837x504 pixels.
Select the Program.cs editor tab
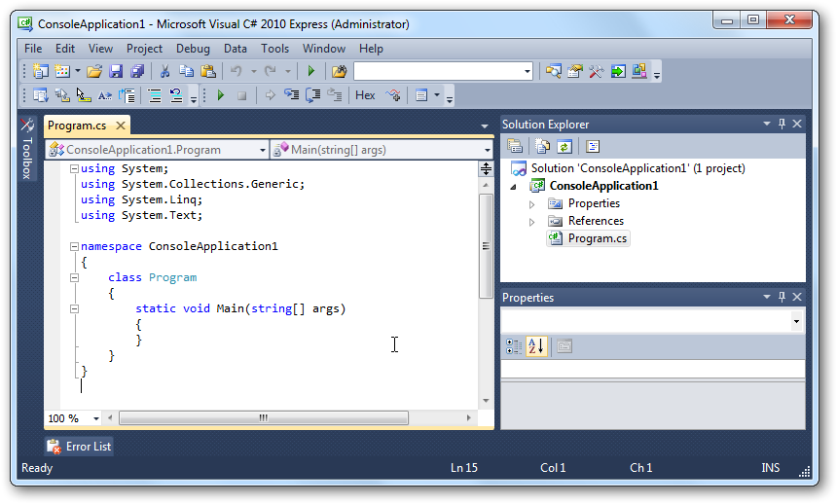pyautogui.click(x=77, y=126)
